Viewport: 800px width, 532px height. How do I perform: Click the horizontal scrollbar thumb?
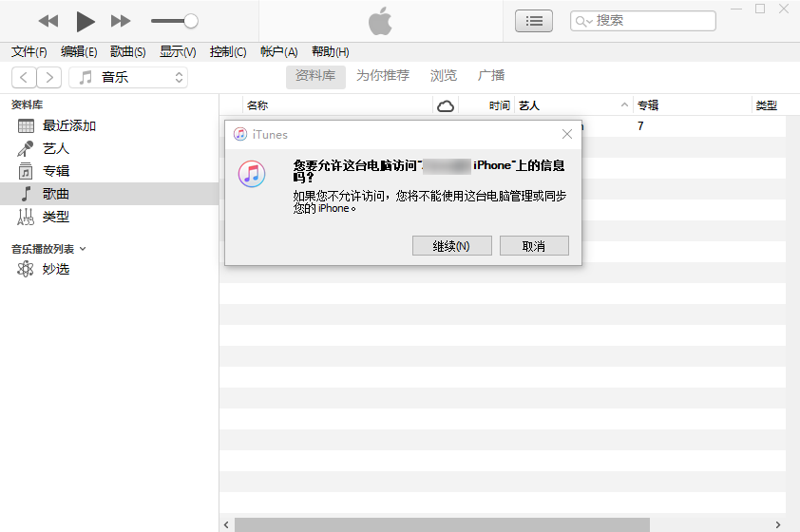[442, 524]
